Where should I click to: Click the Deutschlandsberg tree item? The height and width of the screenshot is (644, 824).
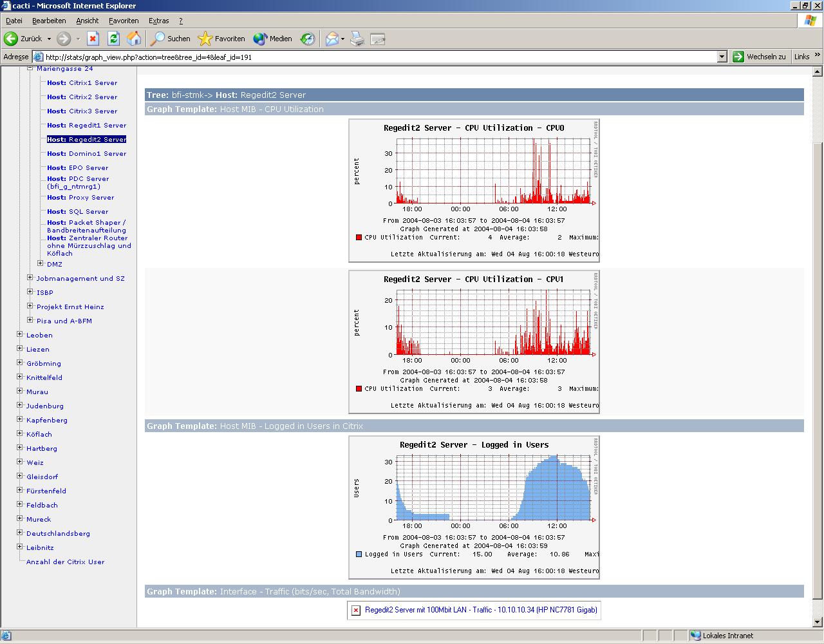pos(58,533)
